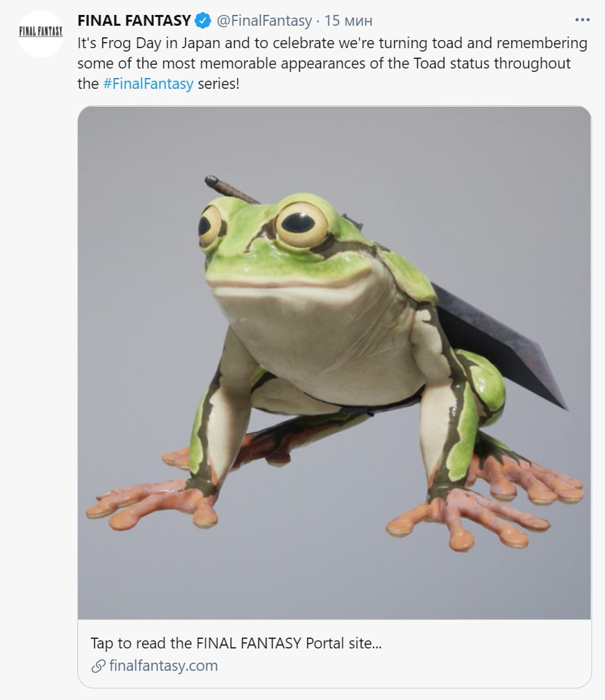Click the sword handle above the frog's head
The image size is (605, 700).
tap(231, 190)
